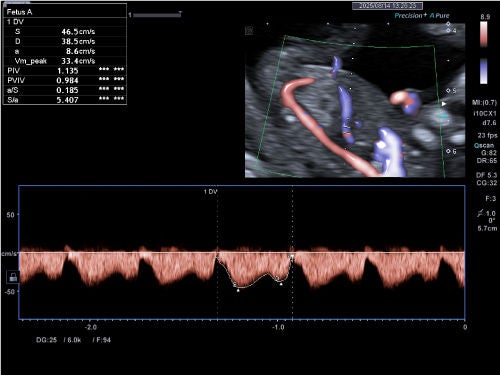The image size is (500, 375).
Task: Click the left dotted measurement cursor line
Action: pyautogui.click(x=218, y=253)
